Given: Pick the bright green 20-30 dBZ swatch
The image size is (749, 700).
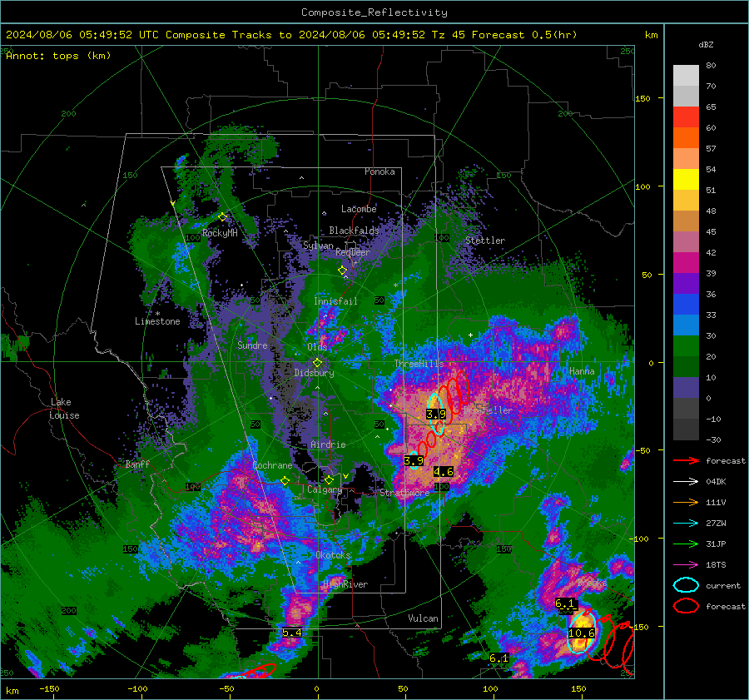Looking at the screenshot, I should 686,346.
